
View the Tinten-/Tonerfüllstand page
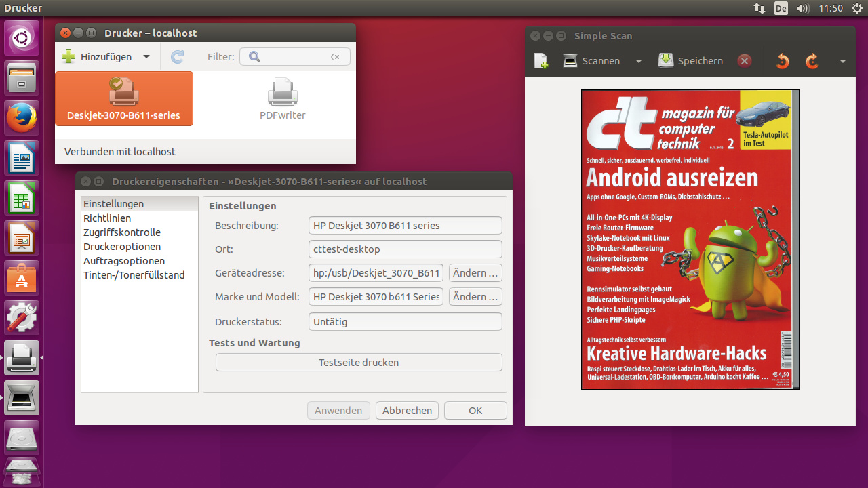(x=140, y=275)
